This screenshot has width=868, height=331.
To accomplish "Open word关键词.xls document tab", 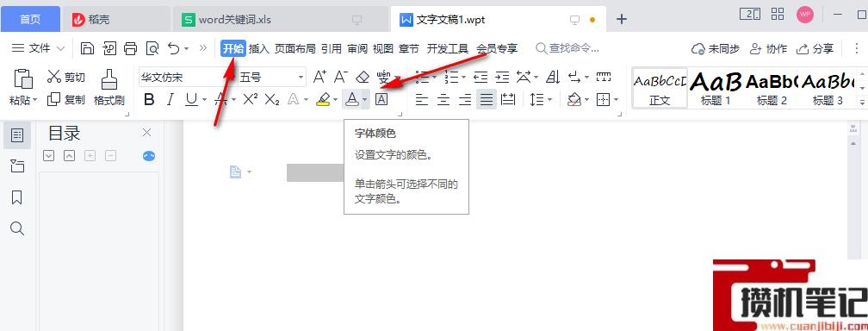I will pos(282,20).
